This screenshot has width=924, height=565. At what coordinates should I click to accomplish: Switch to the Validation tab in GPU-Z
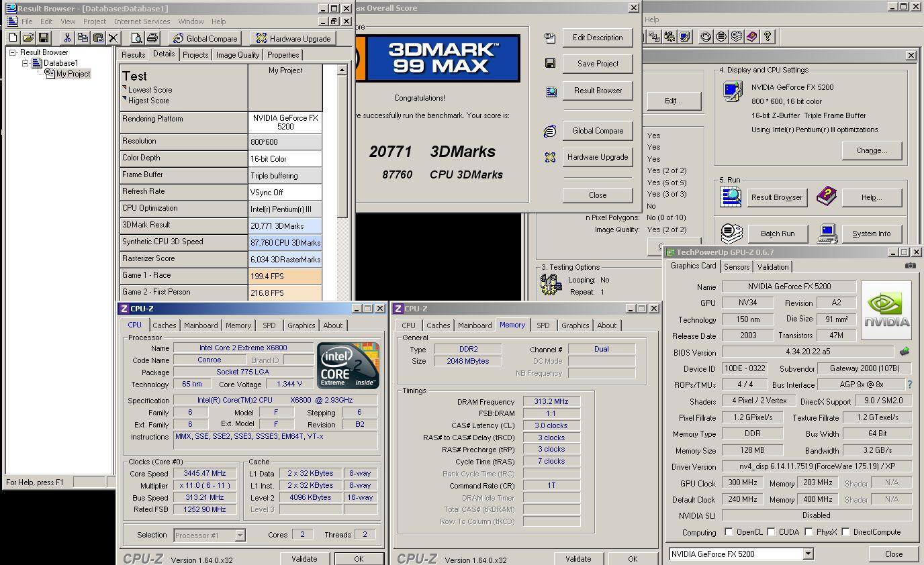point(773,266)
